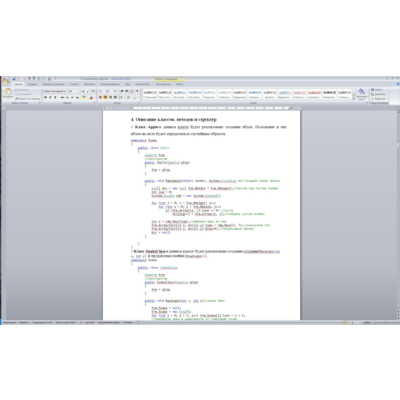The width and height of the screenshot is (400, 400).
Task: Apply italic formatting
Action: (x=50, y=97)
